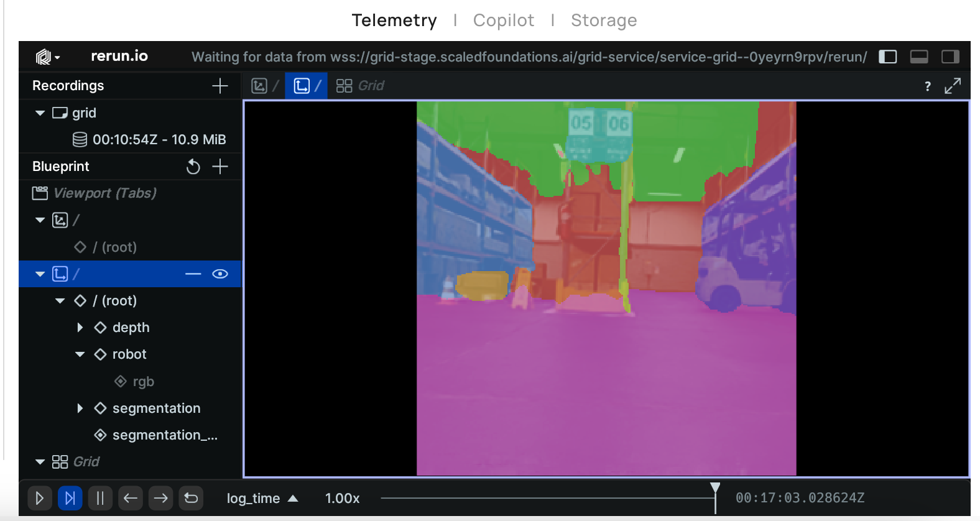
Task: Expand the depth entity tree node
Action: pyautogui.click(x=80, y=328)
